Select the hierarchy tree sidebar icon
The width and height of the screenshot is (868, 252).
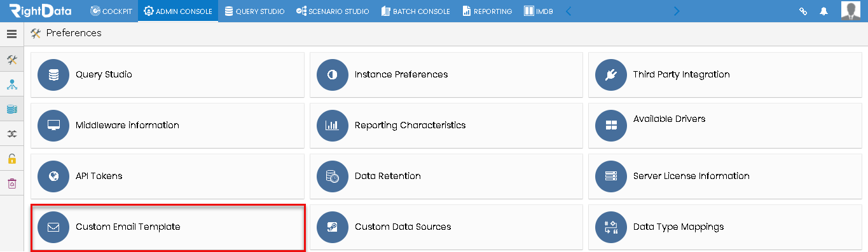(11, 84)
